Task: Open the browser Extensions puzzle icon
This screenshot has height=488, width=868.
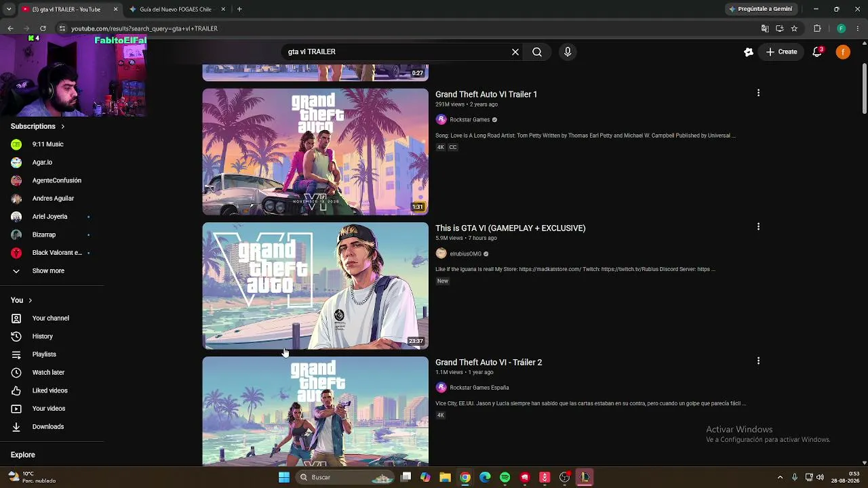Action: point(817,28)
